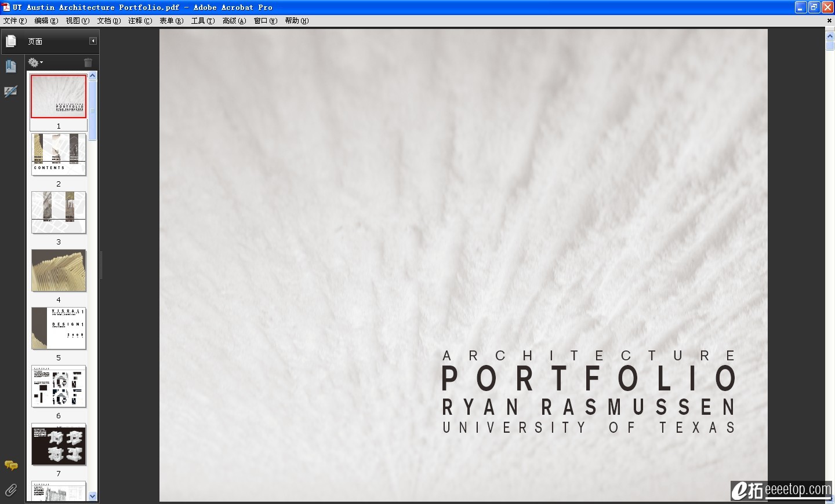Restore down the Acrobat window

pyautogui.click(x=814, y=7)
